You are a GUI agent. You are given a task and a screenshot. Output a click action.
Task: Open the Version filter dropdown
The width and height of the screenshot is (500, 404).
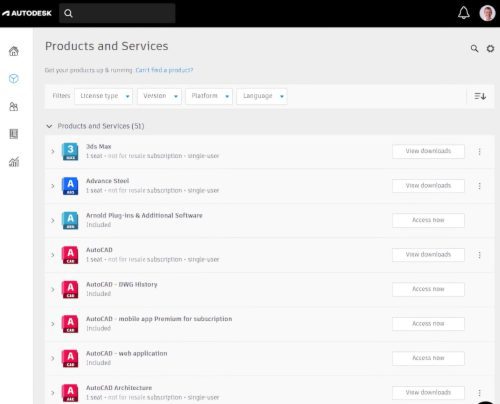pos(159,96)
